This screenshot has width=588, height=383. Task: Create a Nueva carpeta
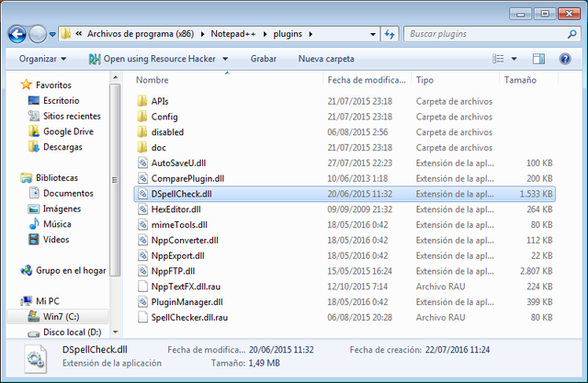point(326,59)
